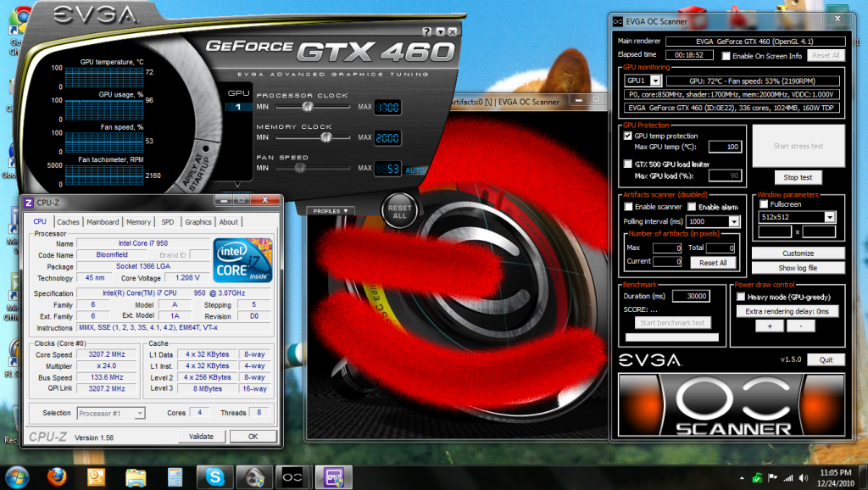Toggle the fan speed AUTO button
The width and height of the screenshot is (868, 490).
pyautogui.click(x=414, y=170)
